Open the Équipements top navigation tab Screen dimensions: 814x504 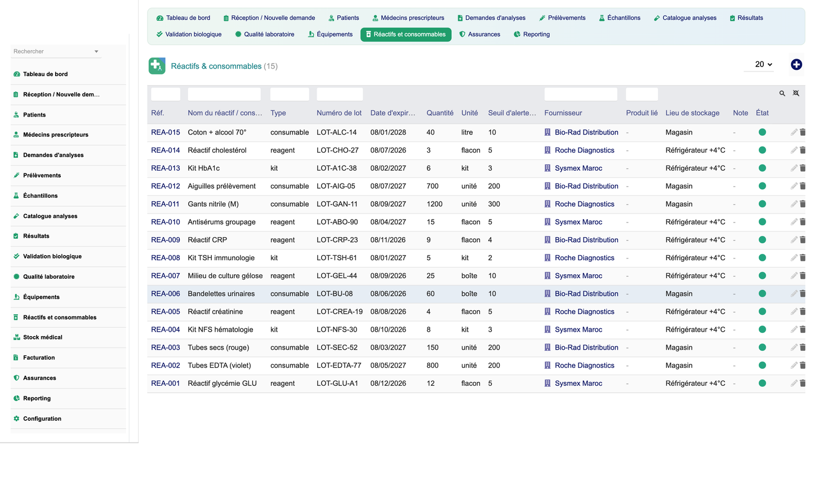[330, 34]
